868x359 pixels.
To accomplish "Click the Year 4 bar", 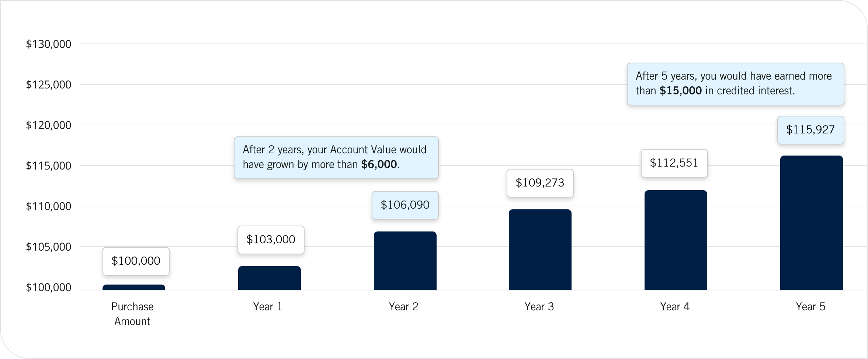I will 676,240.
